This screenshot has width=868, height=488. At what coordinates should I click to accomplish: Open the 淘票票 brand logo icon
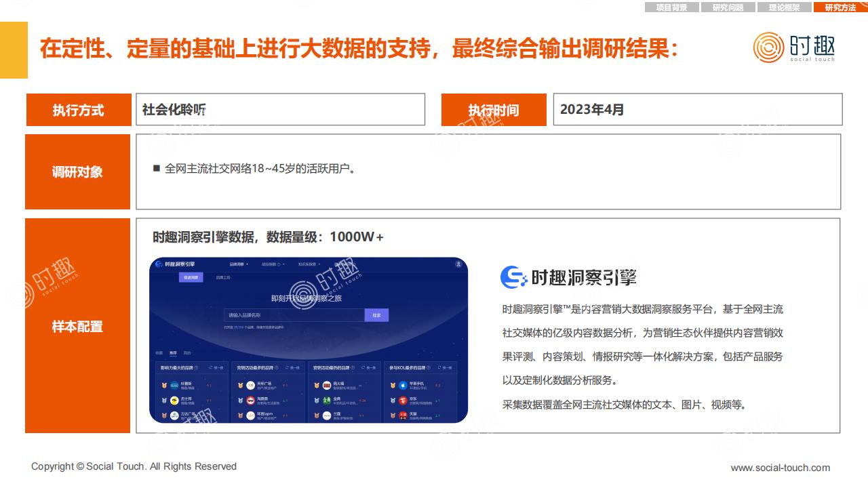point(250,400)
